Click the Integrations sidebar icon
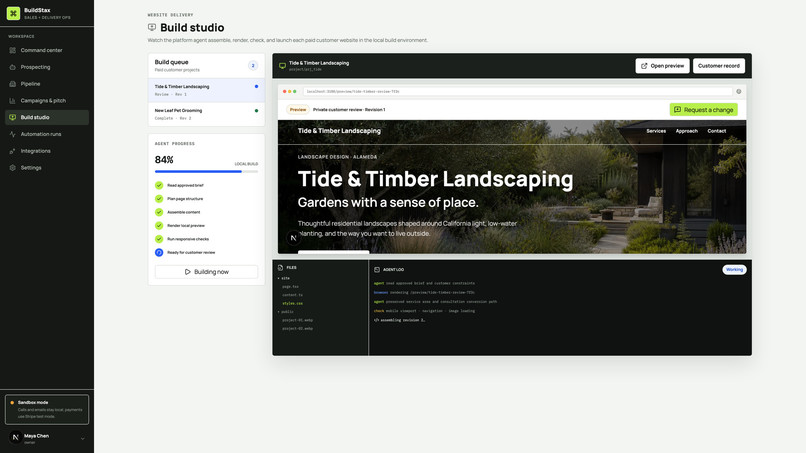 tap(12, 151)
